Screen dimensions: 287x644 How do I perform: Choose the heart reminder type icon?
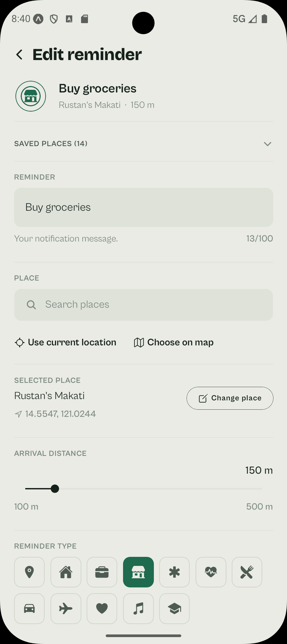click(x=102, y=608)
